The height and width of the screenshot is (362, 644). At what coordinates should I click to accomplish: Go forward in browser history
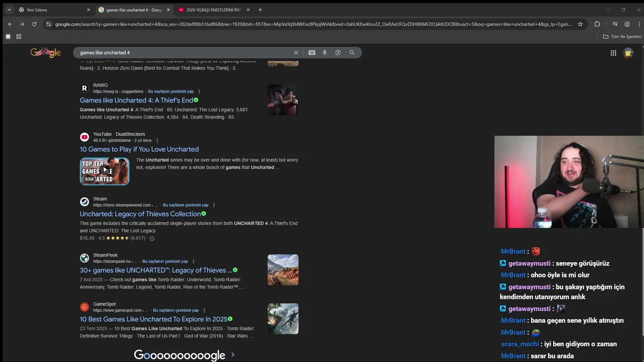pyautogui.click(x=22, y=24)
